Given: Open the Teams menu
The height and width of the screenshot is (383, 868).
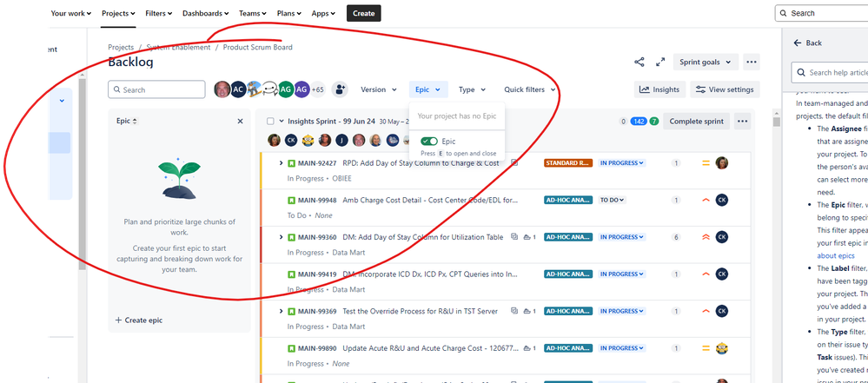Looking at the screenshot, I should (253, 13).
